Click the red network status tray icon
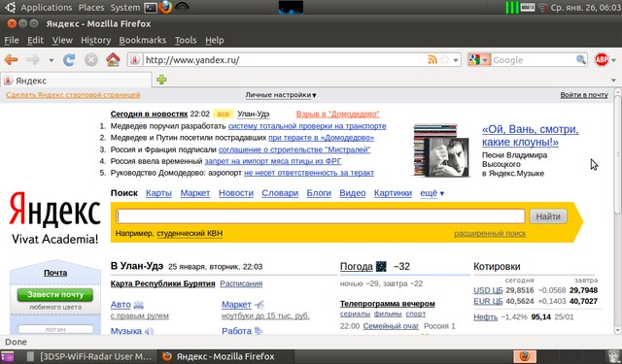The image size is (622, 364). point(542,8)
